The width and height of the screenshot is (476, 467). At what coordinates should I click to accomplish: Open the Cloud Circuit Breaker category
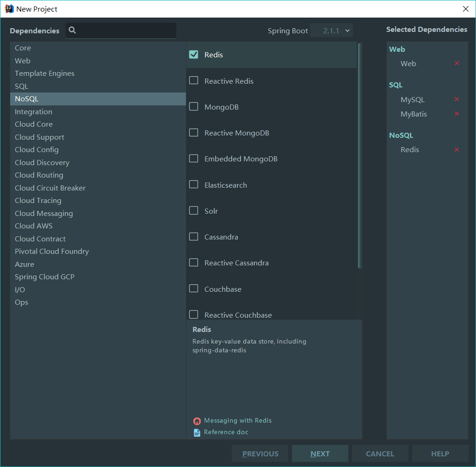pyautogui.click(x=98, y=188)
